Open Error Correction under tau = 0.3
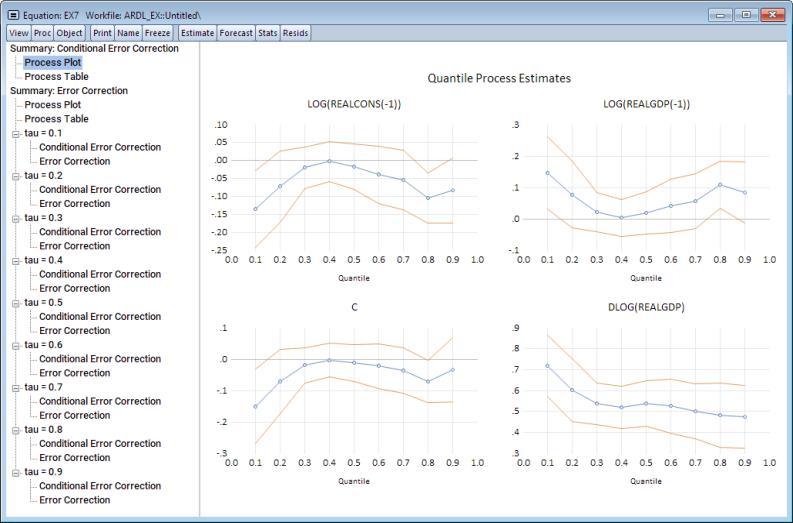Screen dimensions: 793x523 (74, 246)
